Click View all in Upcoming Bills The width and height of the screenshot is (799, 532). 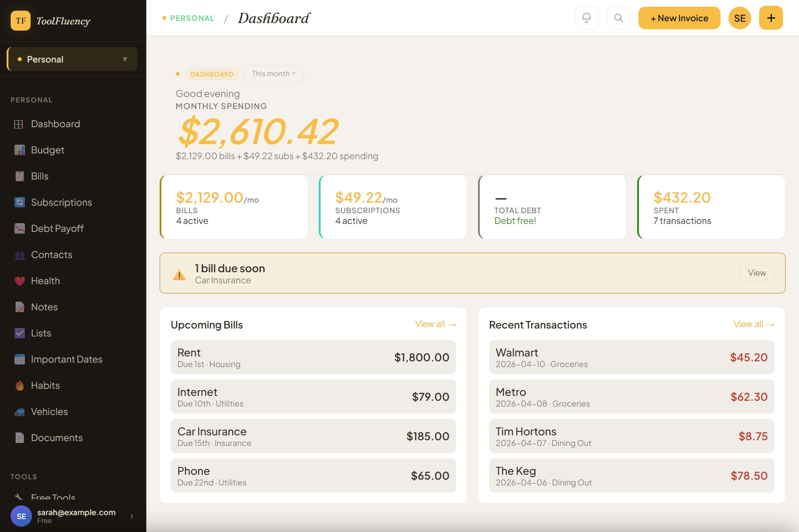pyautogui.click(x=435, y=325)
